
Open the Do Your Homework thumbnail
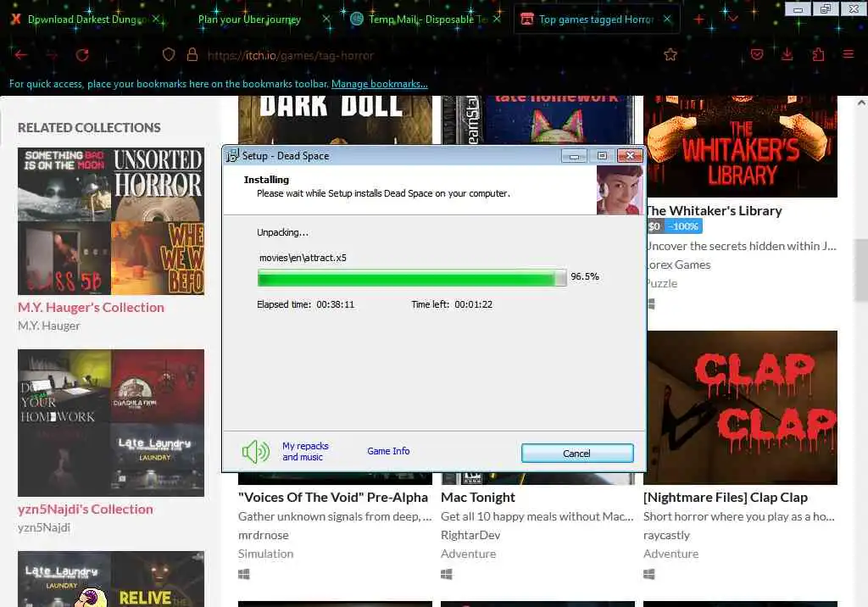pos(64,386)
